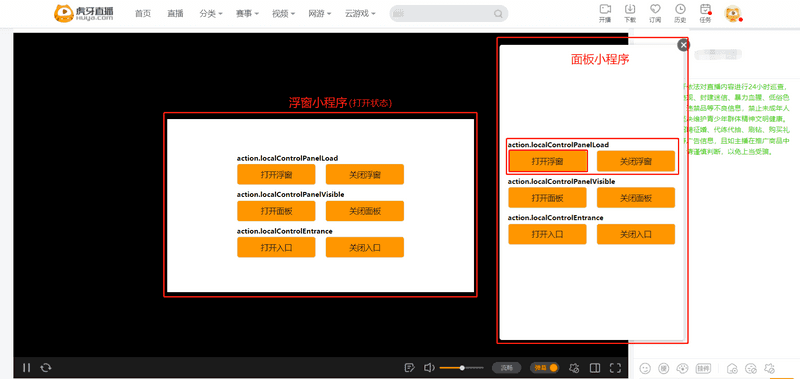Open the emoji smiley in chat bar
The height and width of the screenshot is (379, 800).
click(x=645, y=367)
